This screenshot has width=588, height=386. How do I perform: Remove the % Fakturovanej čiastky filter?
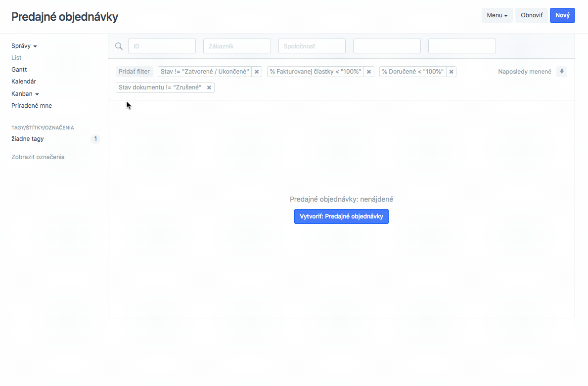(x=369, y=72)
